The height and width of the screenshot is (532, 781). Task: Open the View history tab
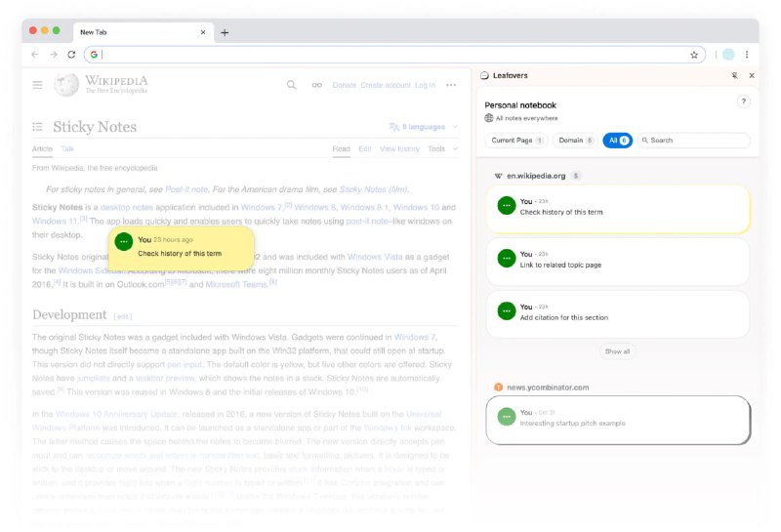point(399,149)
